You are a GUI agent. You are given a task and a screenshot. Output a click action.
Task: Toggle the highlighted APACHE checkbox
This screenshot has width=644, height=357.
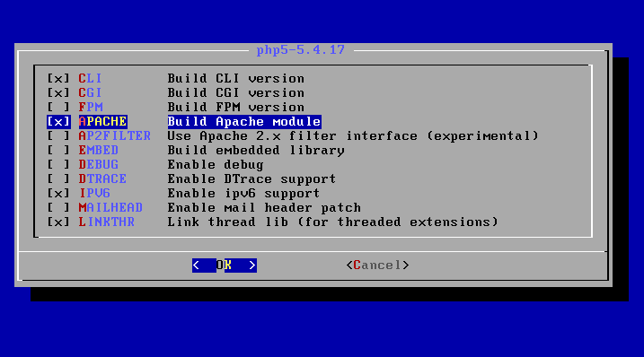point(58,121)
